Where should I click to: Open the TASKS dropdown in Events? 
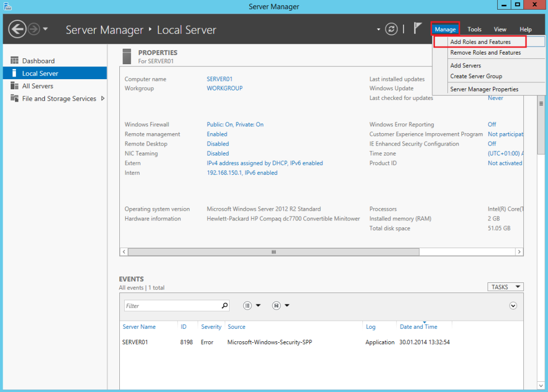tap(505, 287)
